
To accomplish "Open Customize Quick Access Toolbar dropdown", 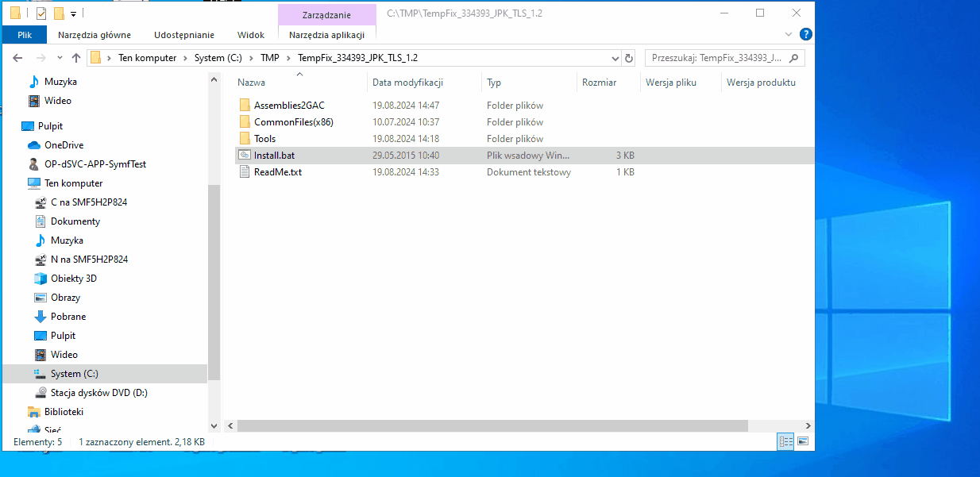I will [x=73, y=14].
